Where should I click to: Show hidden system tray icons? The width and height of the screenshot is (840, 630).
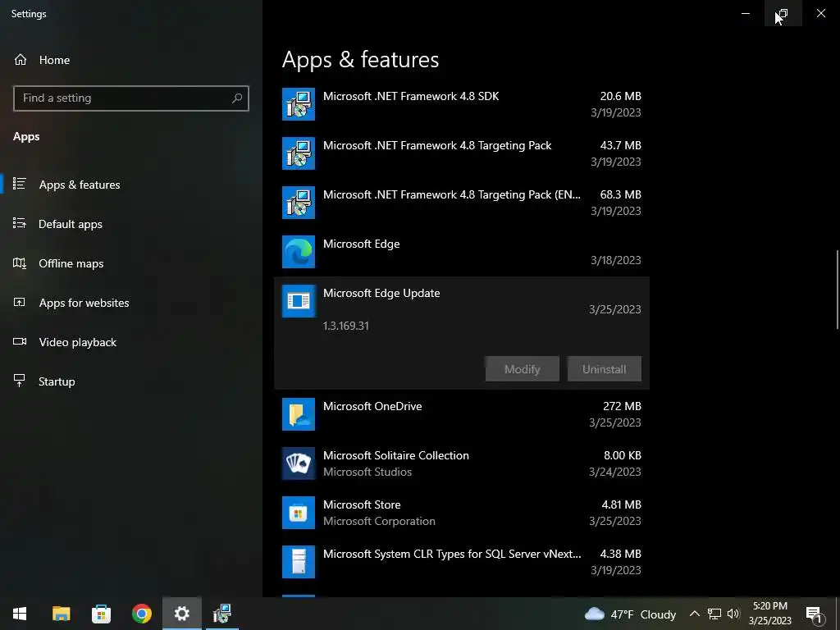(694, 614)
